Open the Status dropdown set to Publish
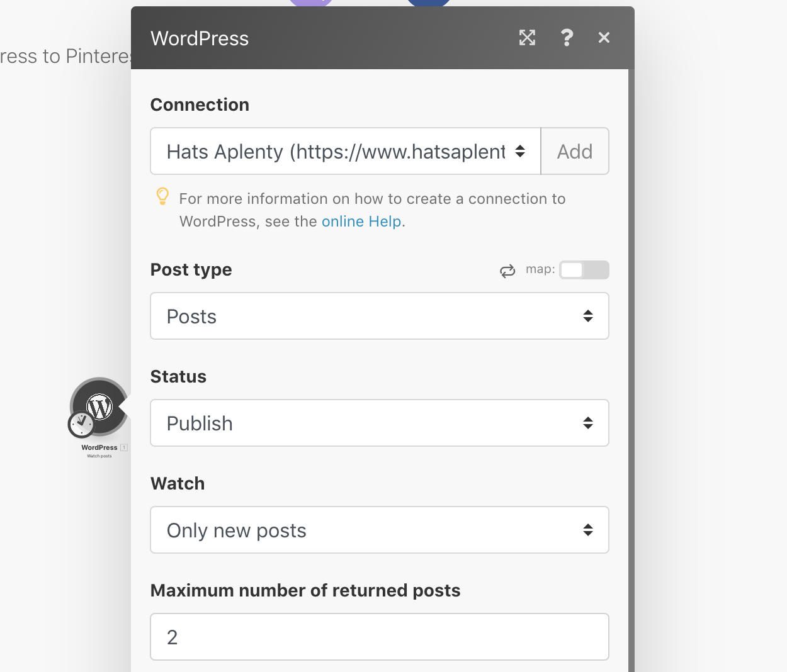This screenshot has width=787, height=672. coord(379,423)
